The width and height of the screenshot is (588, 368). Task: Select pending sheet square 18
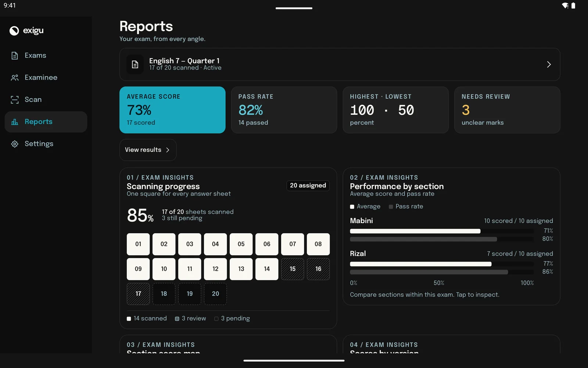164,294
